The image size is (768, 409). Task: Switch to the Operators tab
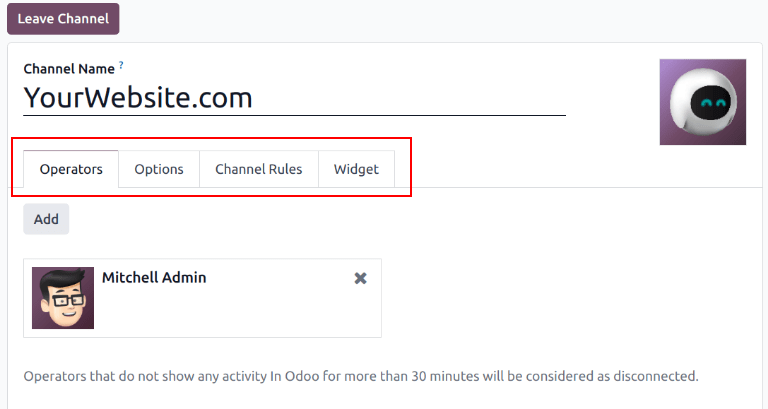(71, 169)
